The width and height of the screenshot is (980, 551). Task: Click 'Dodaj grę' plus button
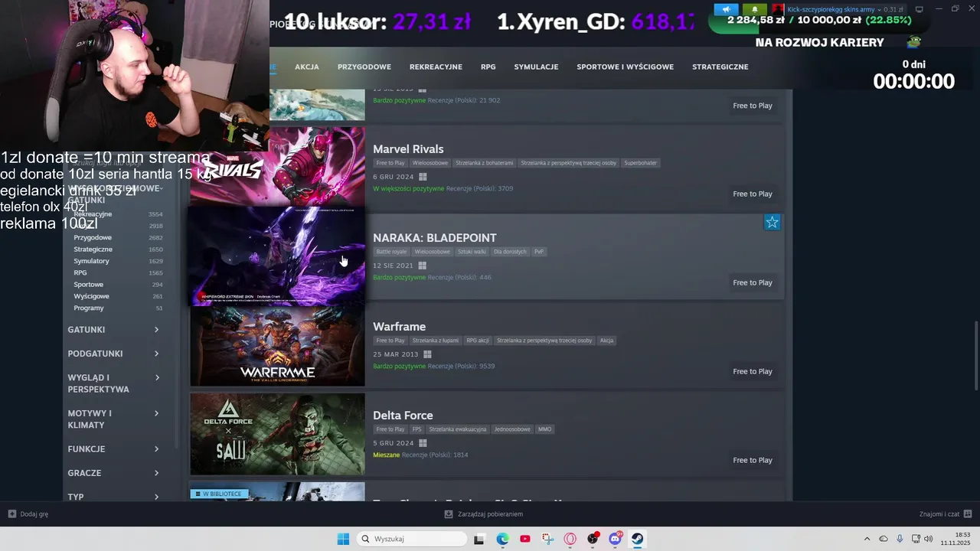[28, 514]
